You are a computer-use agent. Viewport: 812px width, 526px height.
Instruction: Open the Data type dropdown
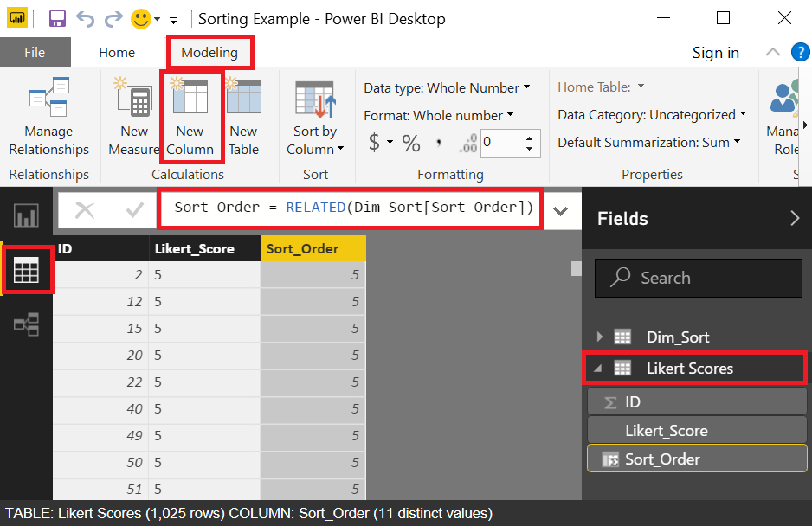click(x=525, y=87)
